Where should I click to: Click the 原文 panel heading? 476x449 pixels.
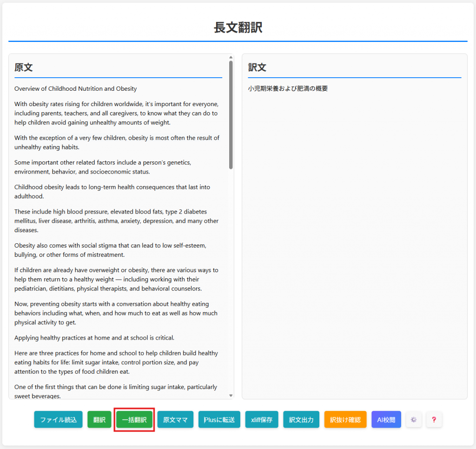(23, 67)
